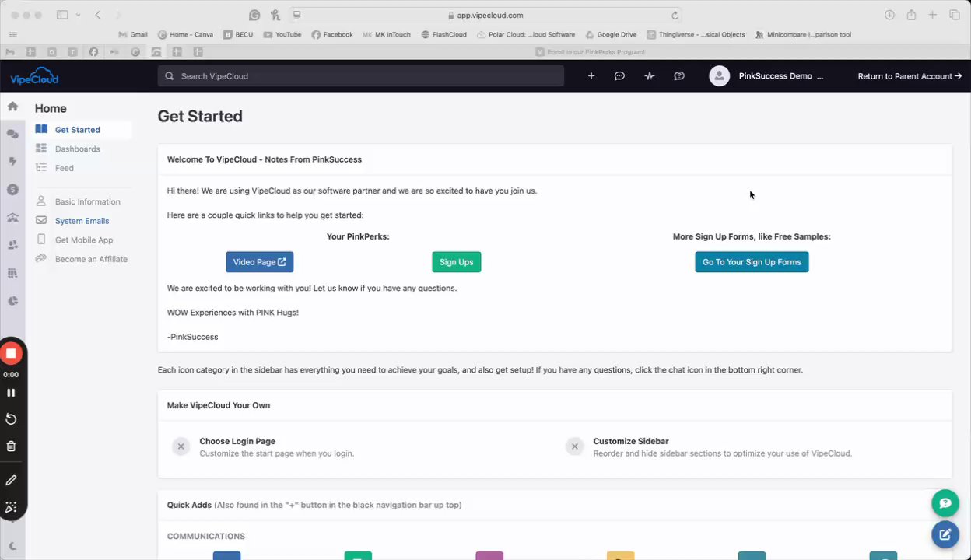Delete the recording with the trash icon
Image resolution: width=971 pixels, height=560 pixels.
pos(11,446)
